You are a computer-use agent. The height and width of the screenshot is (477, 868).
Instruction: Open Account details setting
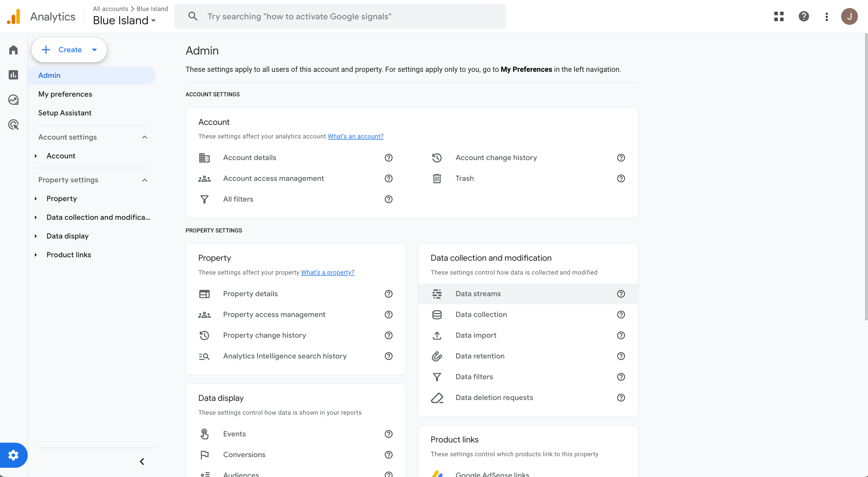coord(249,158)
